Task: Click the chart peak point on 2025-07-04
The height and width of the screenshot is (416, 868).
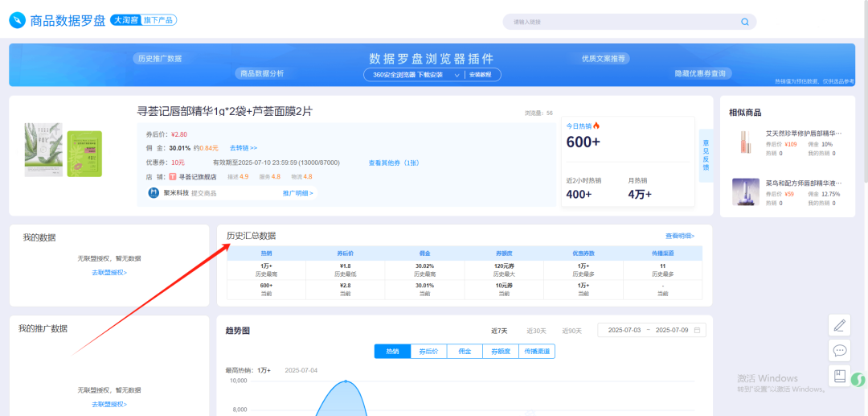Action: (346, 381)
